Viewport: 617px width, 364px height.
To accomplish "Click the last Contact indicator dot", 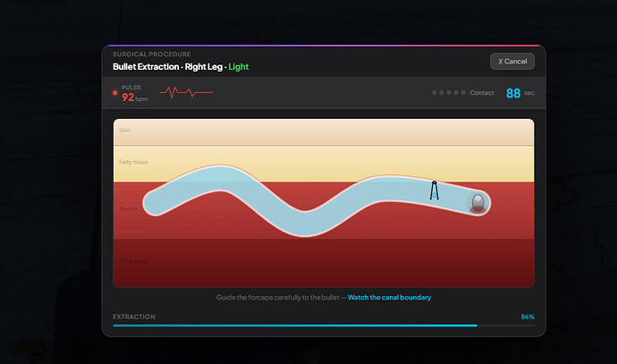I will (463, 92).
